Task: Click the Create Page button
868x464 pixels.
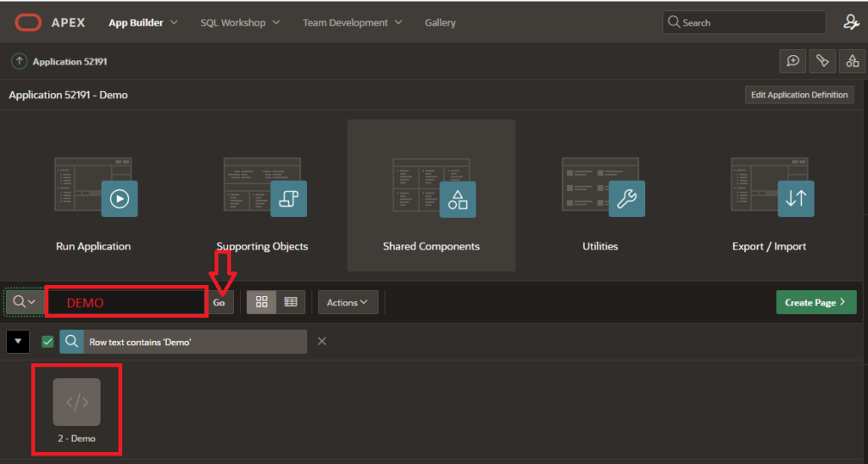Action: [815, 302]
